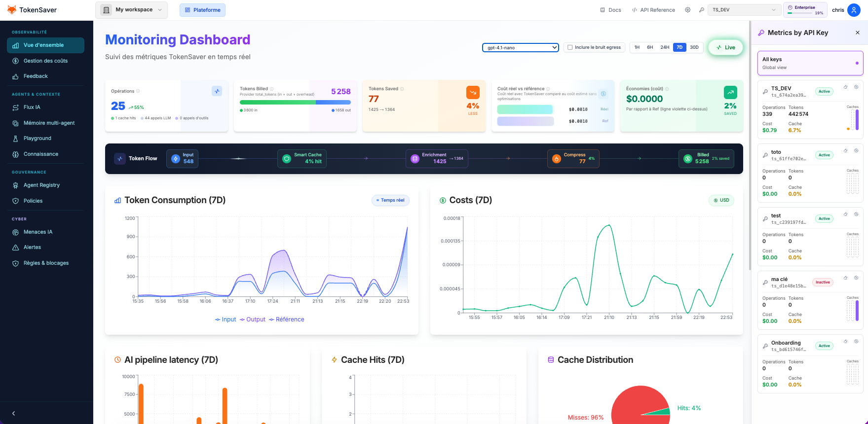Toggle Input series in Token Consumption legend
This screenshot has width=868, height=424.
pos(226,319)
